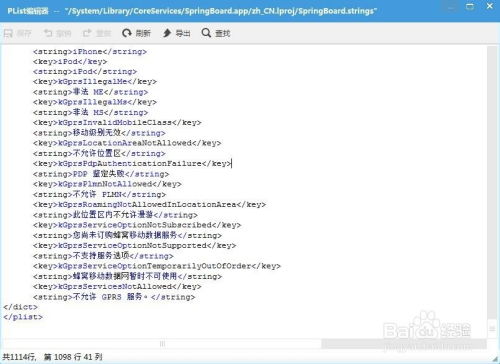Click the horizontal scrollbar grip handle
Image resolution: width=500 pixels, height=364 pixels.
pos(162,344)
